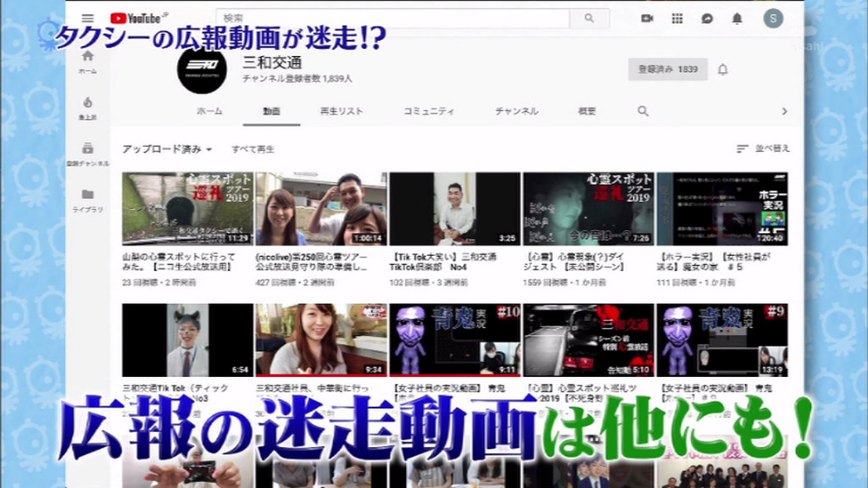
Task: Open 青鬼 実況 #10 thumbnail
Action: [455, 340]
